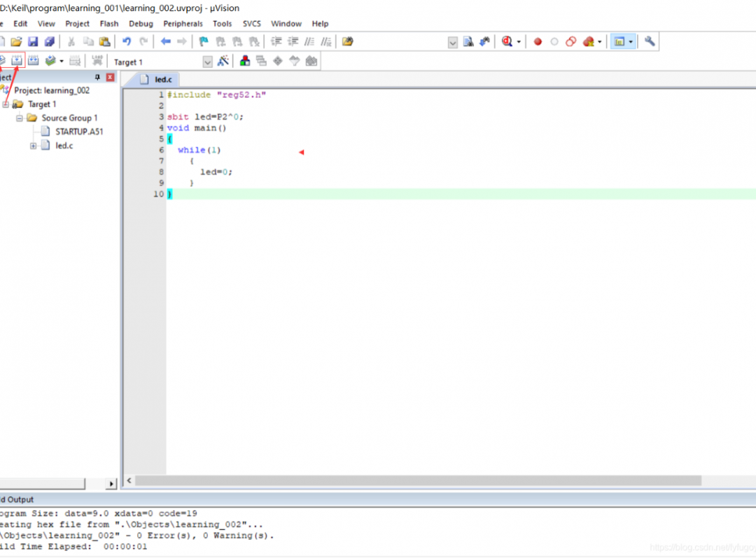Screen dimensions: 756x558
Task: Open a file with the Open toolbar icon
Action: point(16,41)
